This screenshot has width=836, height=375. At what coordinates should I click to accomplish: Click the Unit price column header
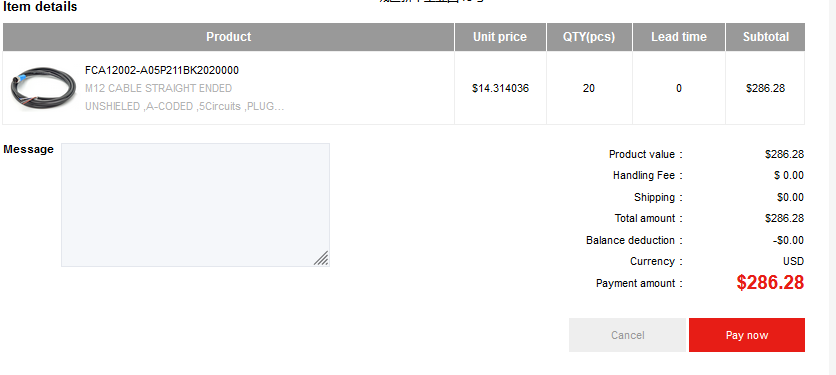tap(500, 37)
